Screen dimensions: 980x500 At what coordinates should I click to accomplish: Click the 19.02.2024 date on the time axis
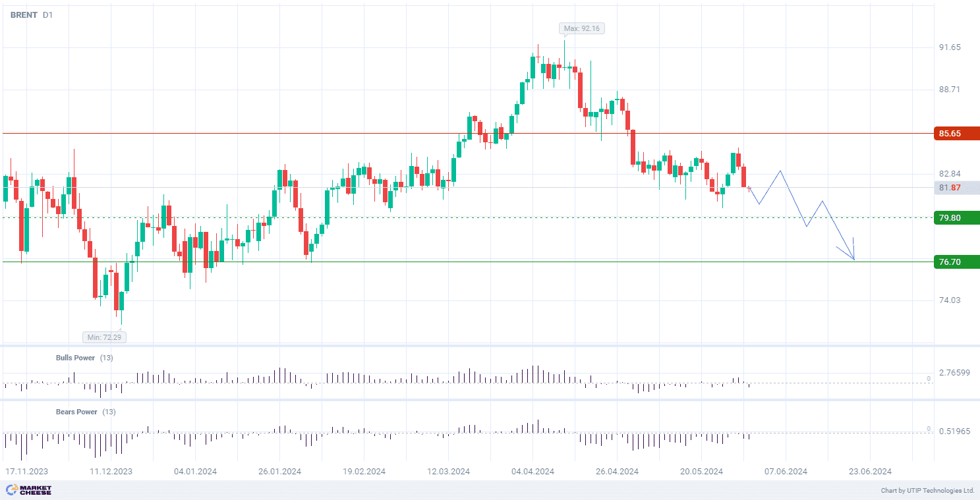(x=364, y=472)
